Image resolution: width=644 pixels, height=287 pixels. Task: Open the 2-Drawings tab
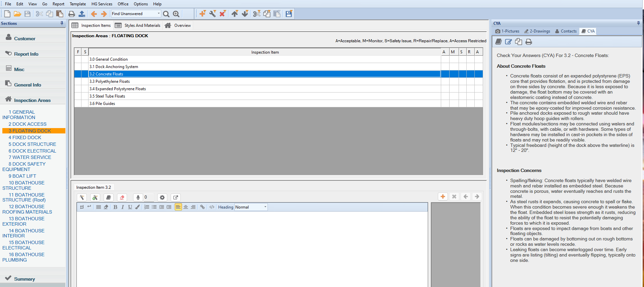click(537, 31)
